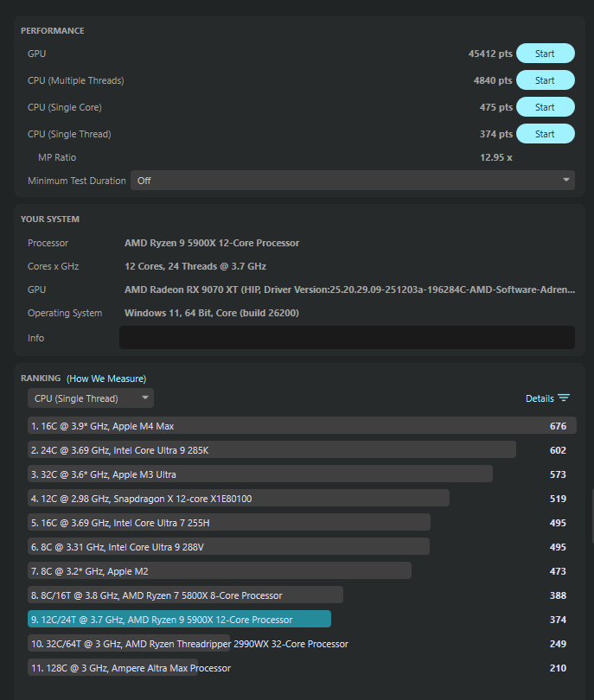The image size is (594, 700).
Task: Open the ranking type dropdown showing CPU (Single Thread)
Action: pyautogui.click(x=91, y=398)
